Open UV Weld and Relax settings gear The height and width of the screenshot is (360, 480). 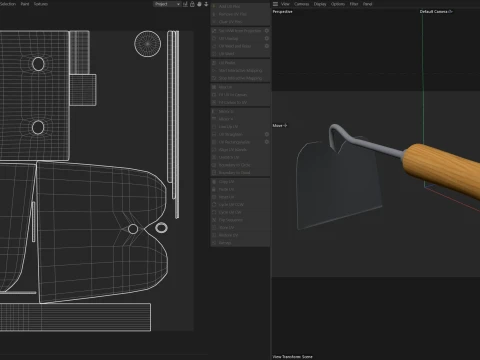(267, 46)
